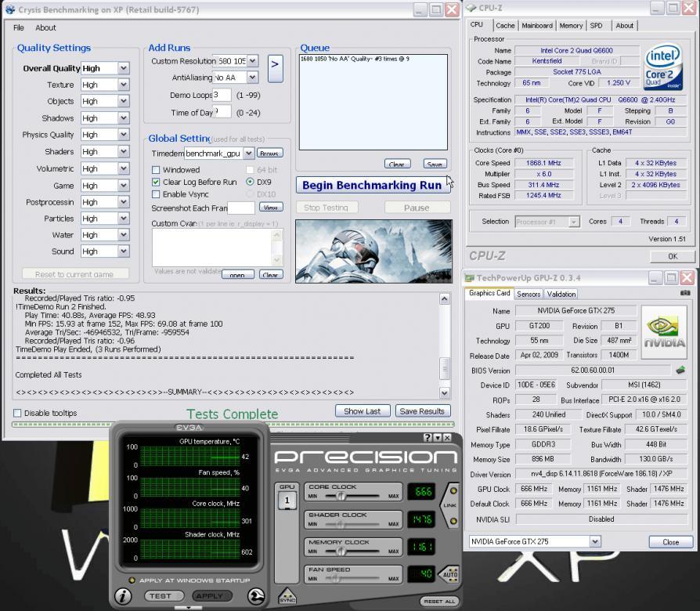Switch to CPU-Z Cache tab
The height and width of the screenshot is (611, 700).
point(505,25)
